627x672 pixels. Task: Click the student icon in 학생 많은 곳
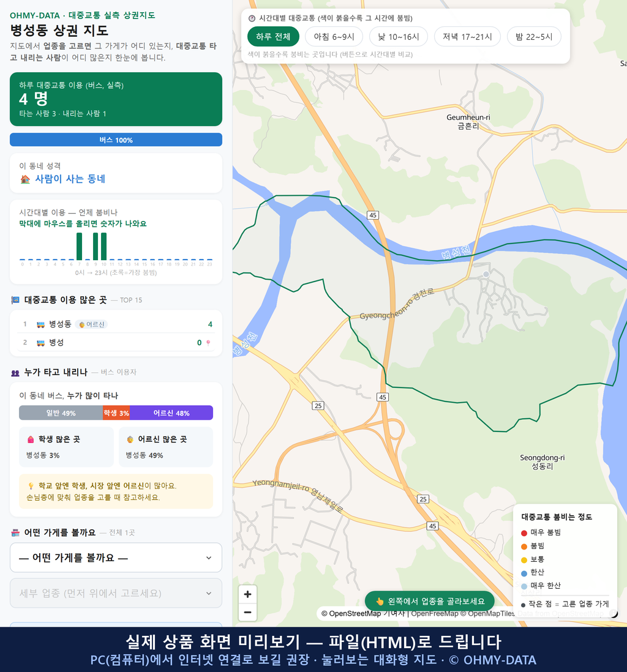click(x=31, y=439)
